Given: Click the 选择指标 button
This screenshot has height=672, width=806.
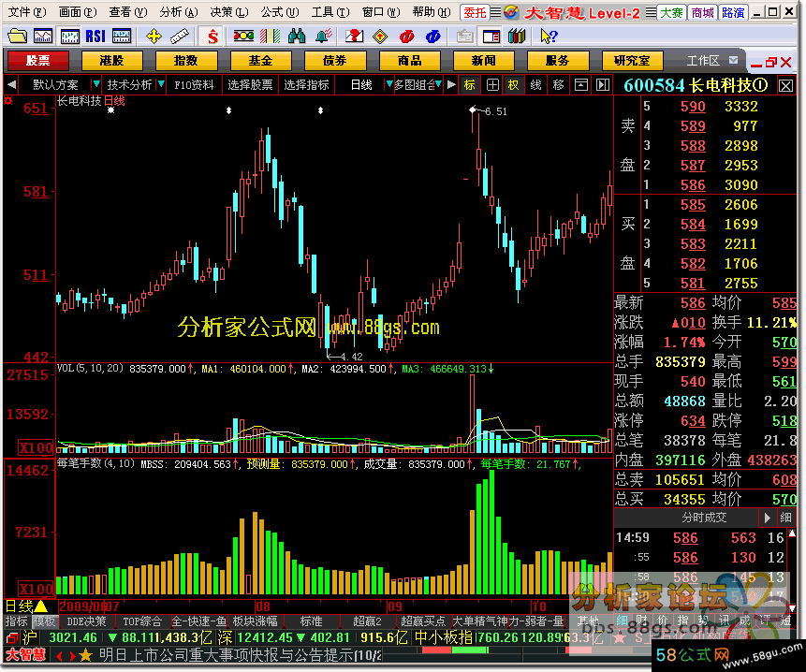Looking at the screenshot, I should click(x=306, y=85).
